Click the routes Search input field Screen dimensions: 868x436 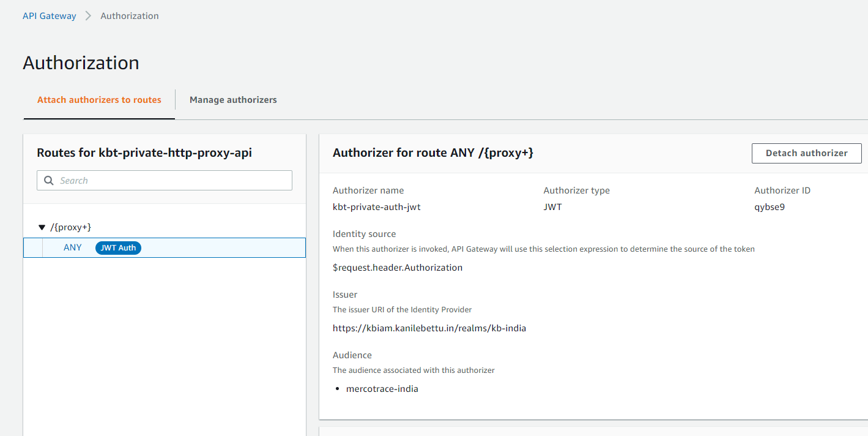[x=165, y=181]
